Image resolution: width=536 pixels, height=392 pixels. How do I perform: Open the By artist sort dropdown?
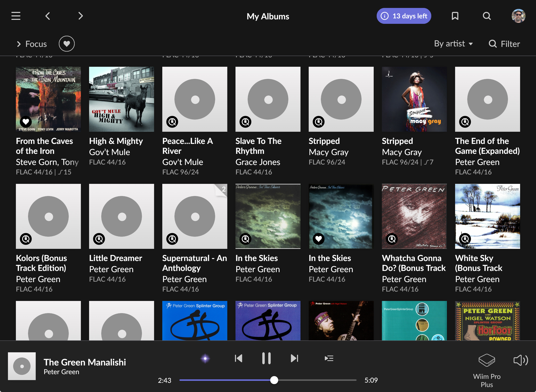(x=453, y=44)
